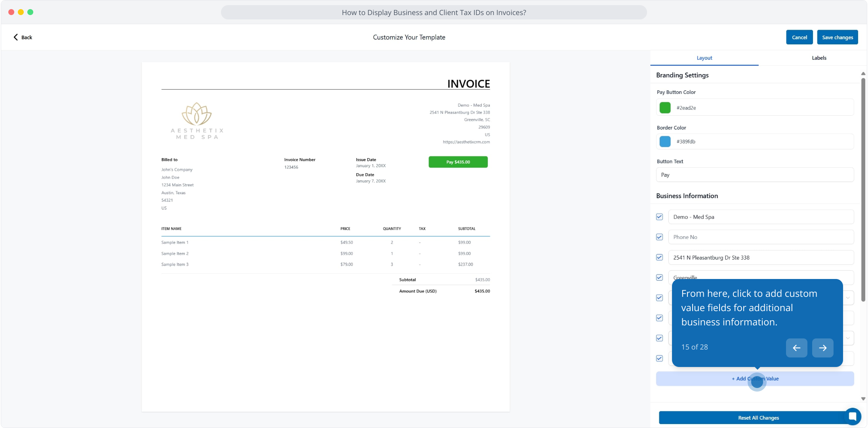Toggle the Phone No checkbox

(659, 237)
